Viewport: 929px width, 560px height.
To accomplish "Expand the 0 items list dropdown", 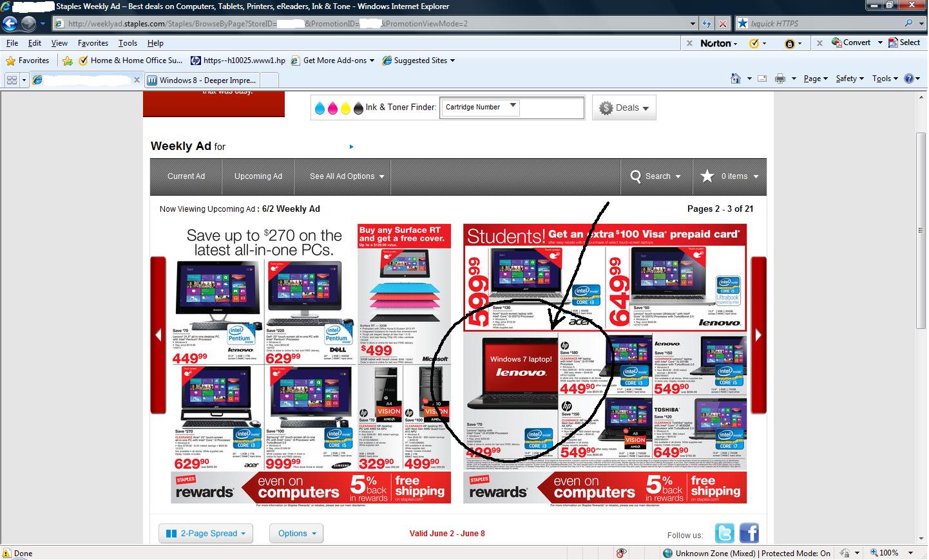I will click(x=756, y=176).
